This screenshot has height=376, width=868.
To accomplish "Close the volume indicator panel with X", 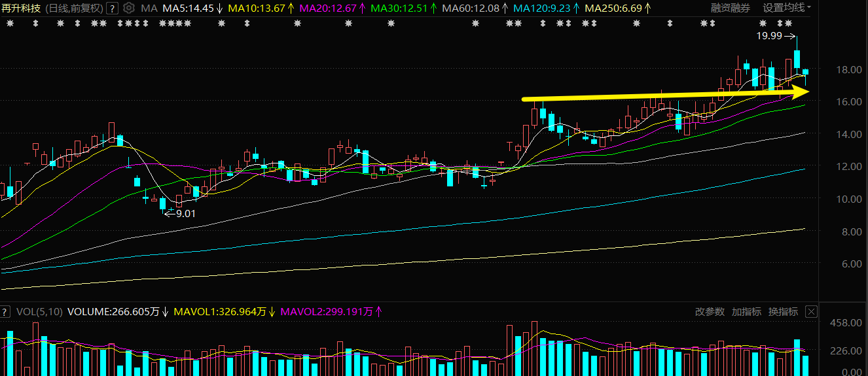I will click(811, 312).
